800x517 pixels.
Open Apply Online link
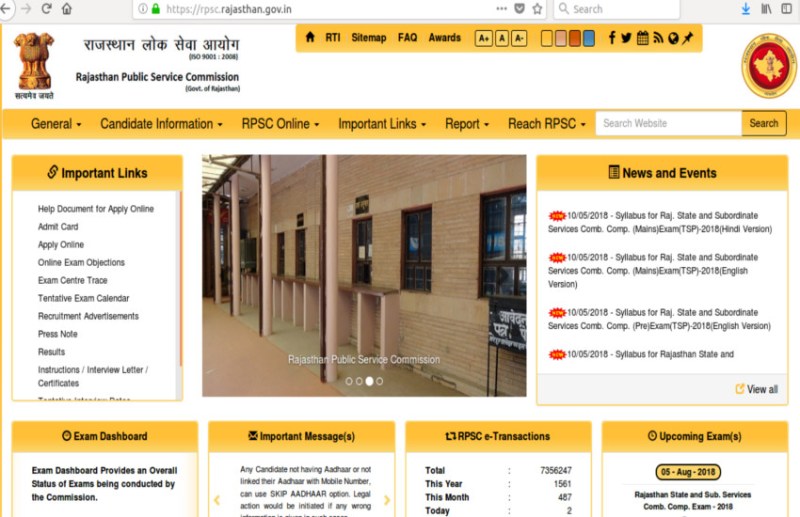click(x=61, y=244)
